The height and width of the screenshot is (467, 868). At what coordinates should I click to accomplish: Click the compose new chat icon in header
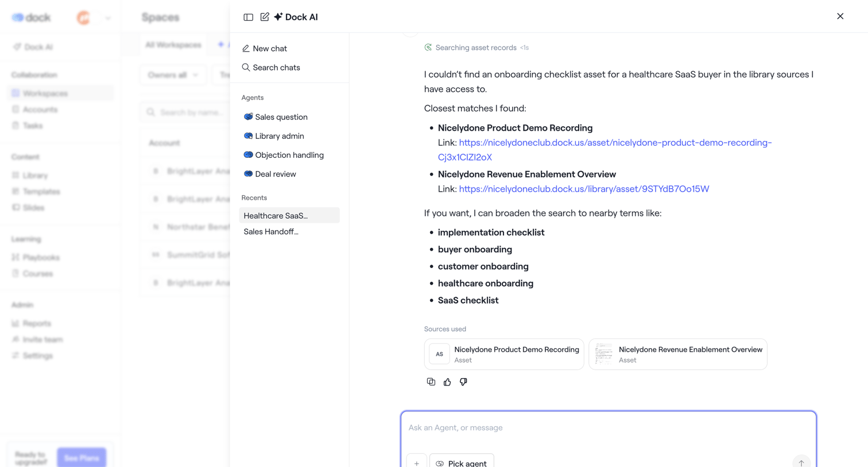tap(265, 17)
